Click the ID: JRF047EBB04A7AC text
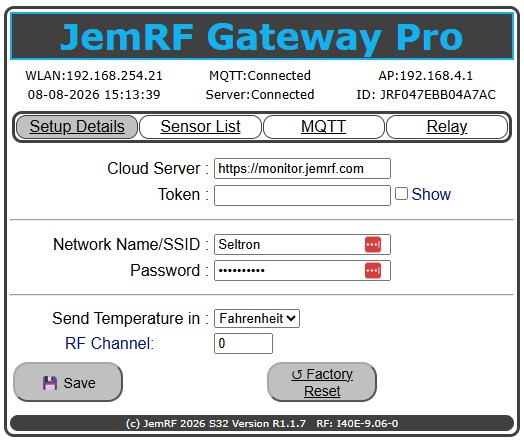The image size is (524, 441). pyautogui.click(x=426, y=95)
